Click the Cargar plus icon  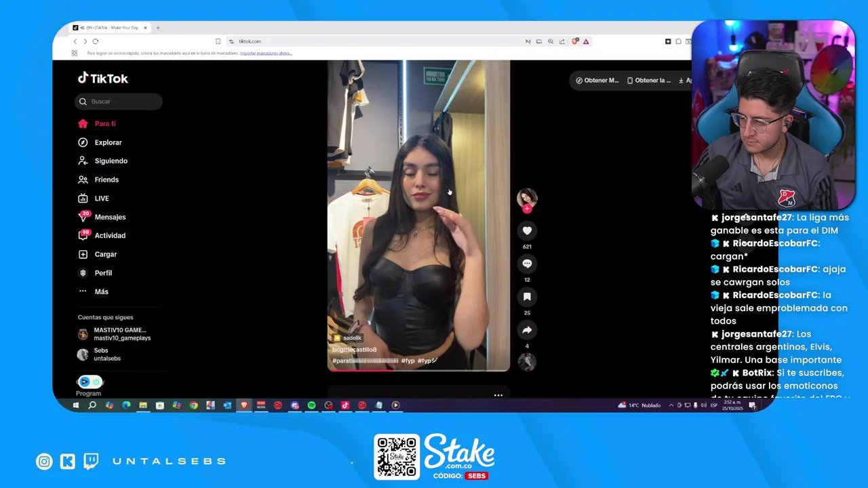tap(83, 254)
